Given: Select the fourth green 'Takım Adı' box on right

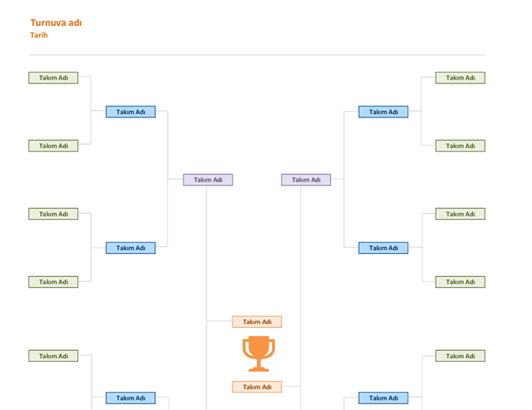Looking at the screenshot, I should pos(460,282).
